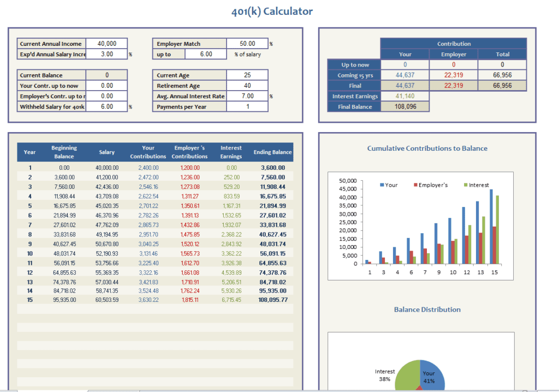559x392 pixels.
Task: Click the Beginning Balance column header
Action: pos(64,152)
